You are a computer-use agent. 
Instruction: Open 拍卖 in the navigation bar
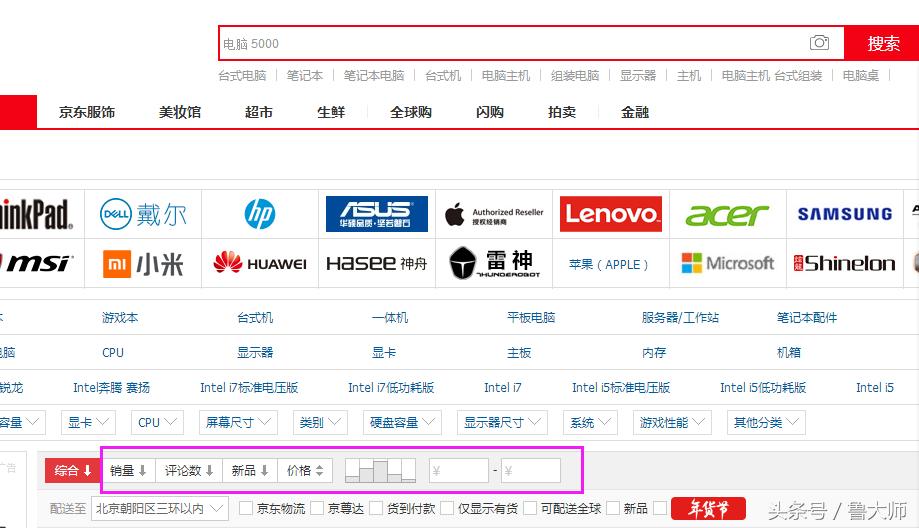tap(561, 112)
